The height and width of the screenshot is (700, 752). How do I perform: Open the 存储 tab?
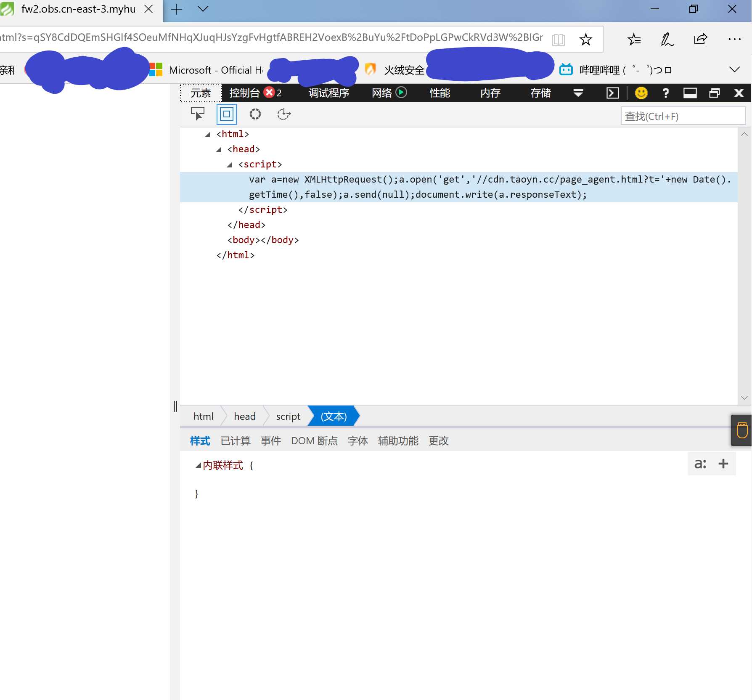(x=541, y=93)
